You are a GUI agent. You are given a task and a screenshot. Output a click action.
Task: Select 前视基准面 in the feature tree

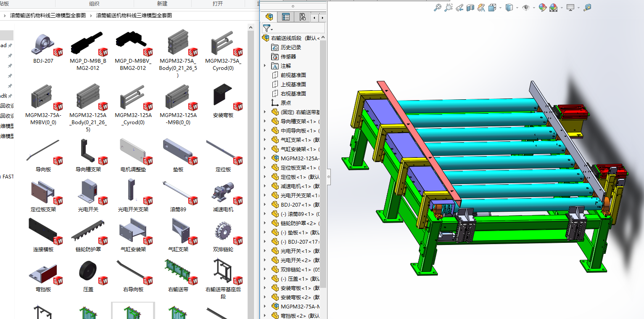[293, 75]
